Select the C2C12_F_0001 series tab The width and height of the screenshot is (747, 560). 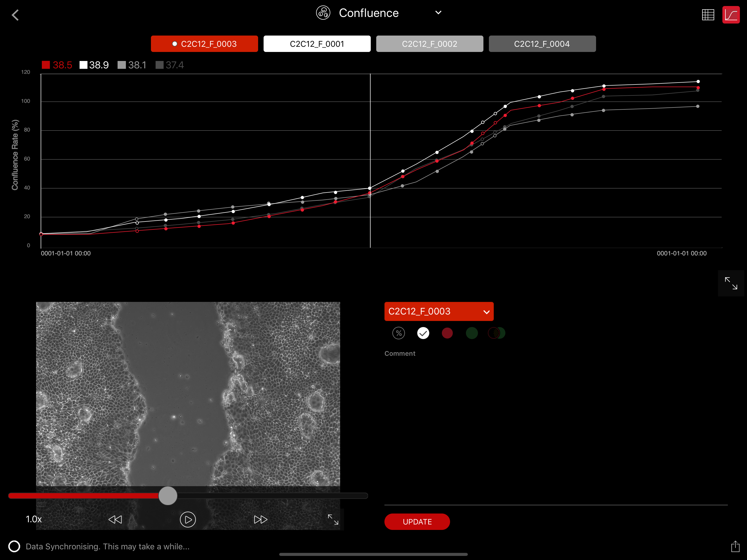317,44
